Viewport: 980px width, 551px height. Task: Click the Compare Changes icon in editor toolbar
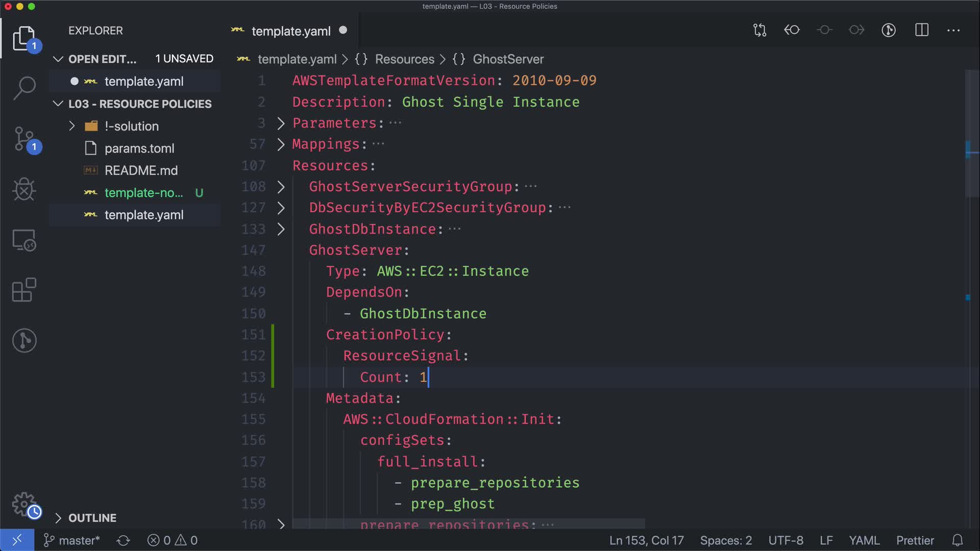point(759,30)
